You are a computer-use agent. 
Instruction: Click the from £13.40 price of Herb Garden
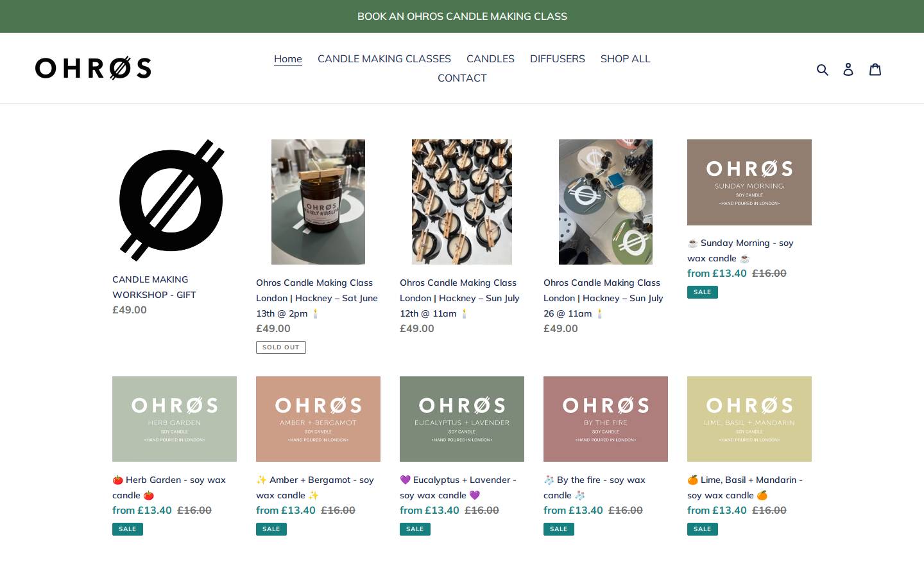[x=142, y=510]
